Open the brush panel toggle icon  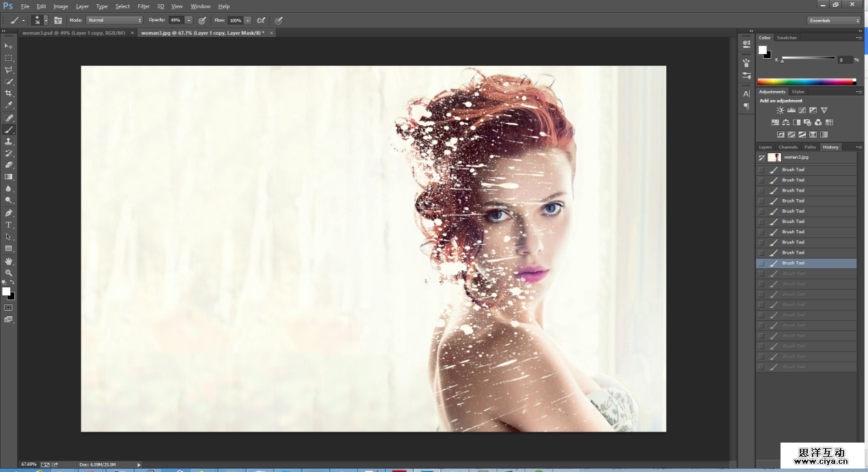click(58, 21)
